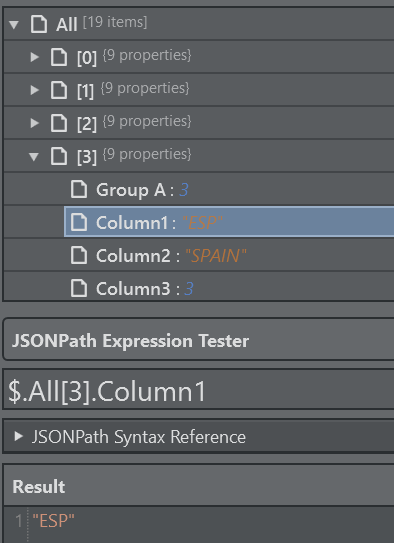The height and width of the screenshot is (543, 394).
Task: Expand the [1] item arrow
Action: tap(35, 90)
